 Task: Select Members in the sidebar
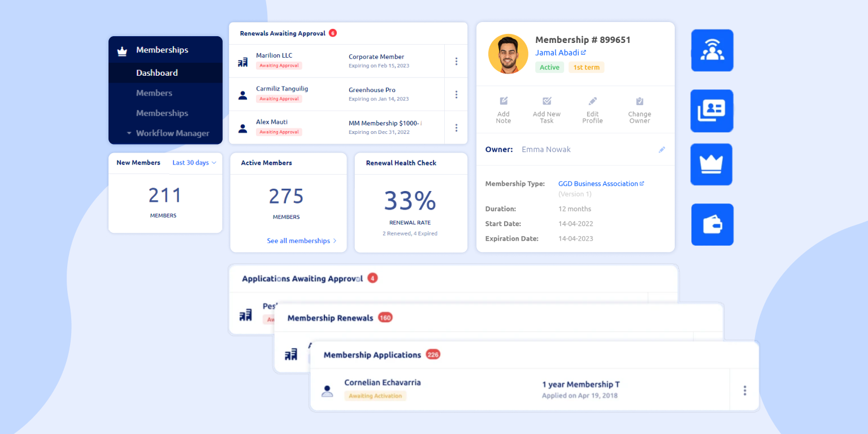pos(154,93)
